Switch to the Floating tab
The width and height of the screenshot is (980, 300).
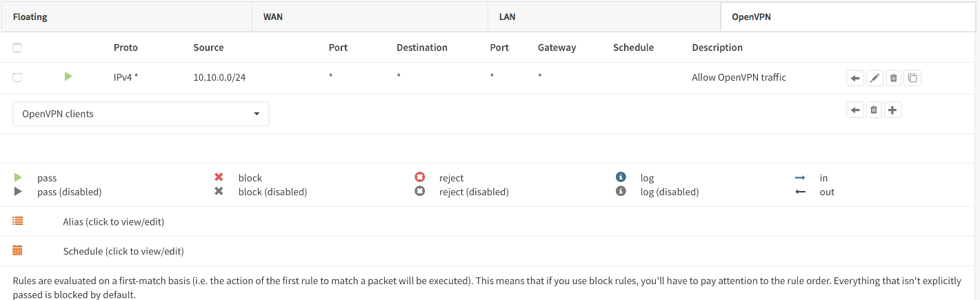pyautogui.click(x=30, y=17)
